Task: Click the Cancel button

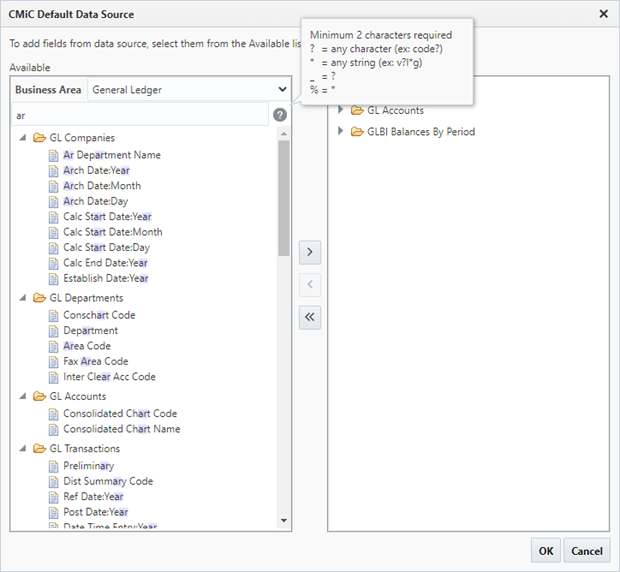Action: tap(587, 551)
